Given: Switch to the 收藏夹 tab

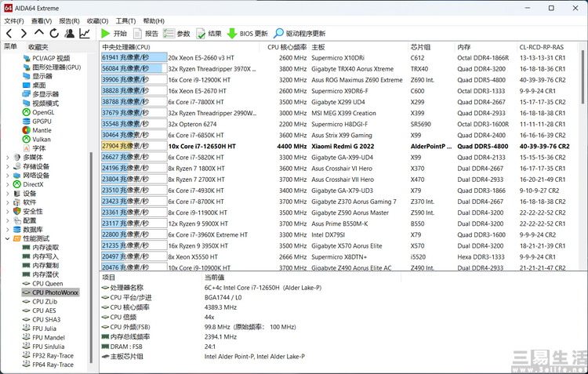Looking at the screenshot, I should (x=38, y=47).
